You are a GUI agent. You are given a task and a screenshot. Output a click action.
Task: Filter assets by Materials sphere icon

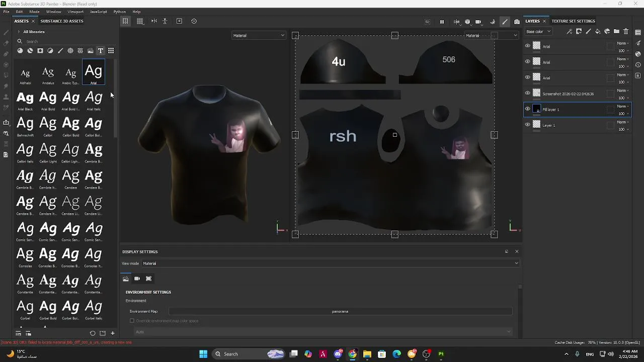(x=20, y=51)
